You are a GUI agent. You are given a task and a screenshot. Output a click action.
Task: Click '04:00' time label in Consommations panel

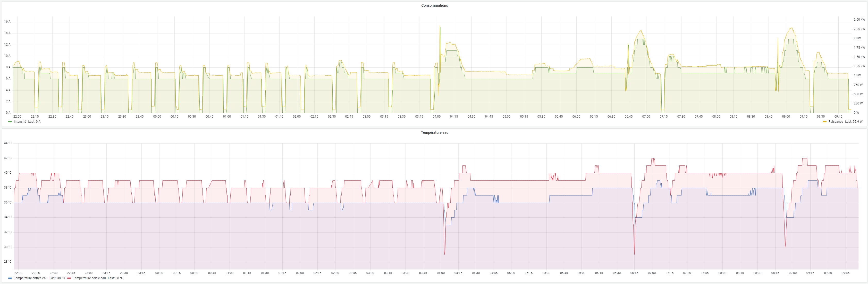click(436, 117)
